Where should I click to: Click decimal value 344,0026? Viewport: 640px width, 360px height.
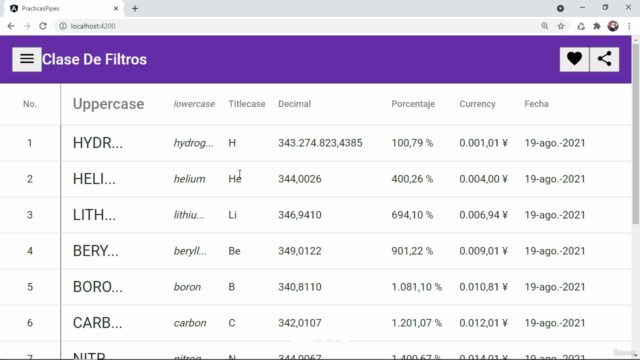pyautogui.click(x=300, y=179)
